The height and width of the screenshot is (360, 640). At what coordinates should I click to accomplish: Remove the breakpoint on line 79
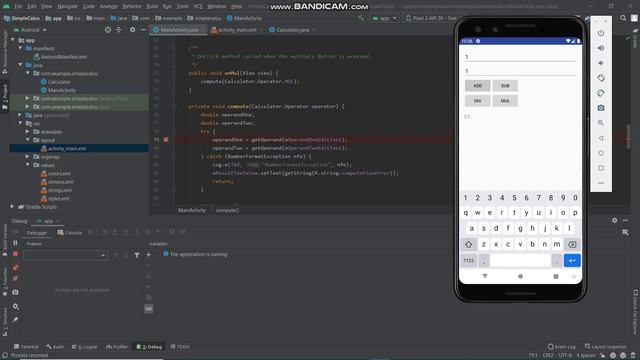click(166, 140)
